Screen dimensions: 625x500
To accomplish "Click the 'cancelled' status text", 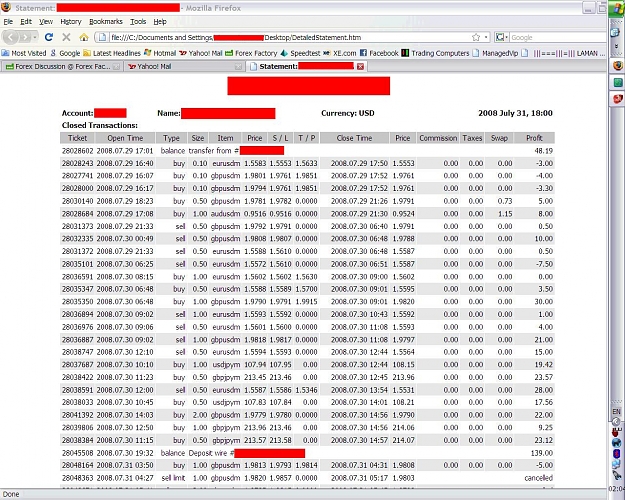I will [539, 478].
